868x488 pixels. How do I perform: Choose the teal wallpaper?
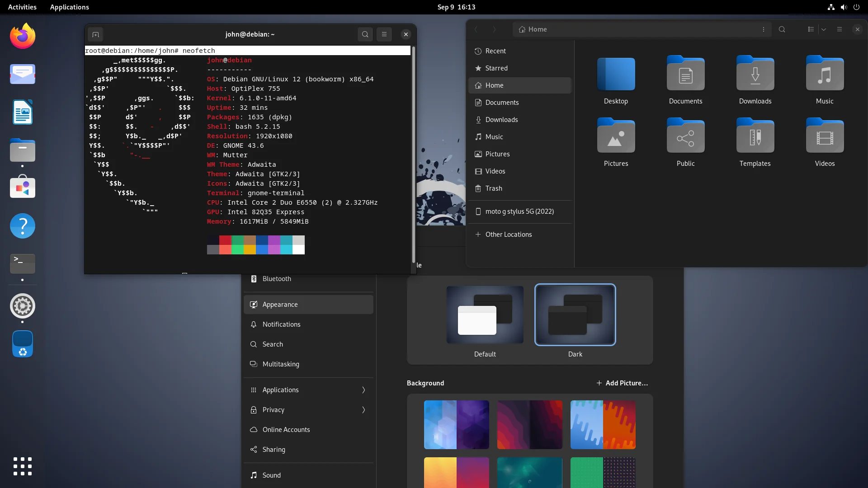[x=529, y=473]
